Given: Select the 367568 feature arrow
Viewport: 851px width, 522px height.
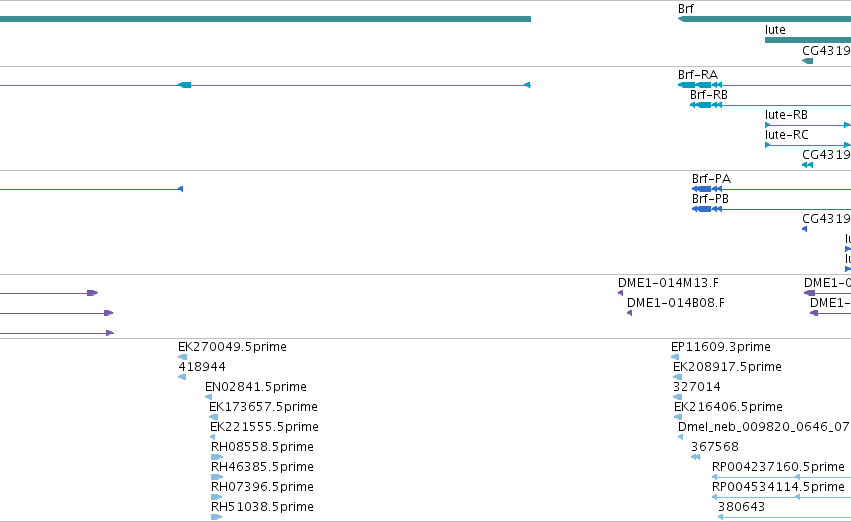Looking at the screenshot, I should [696, 457].
